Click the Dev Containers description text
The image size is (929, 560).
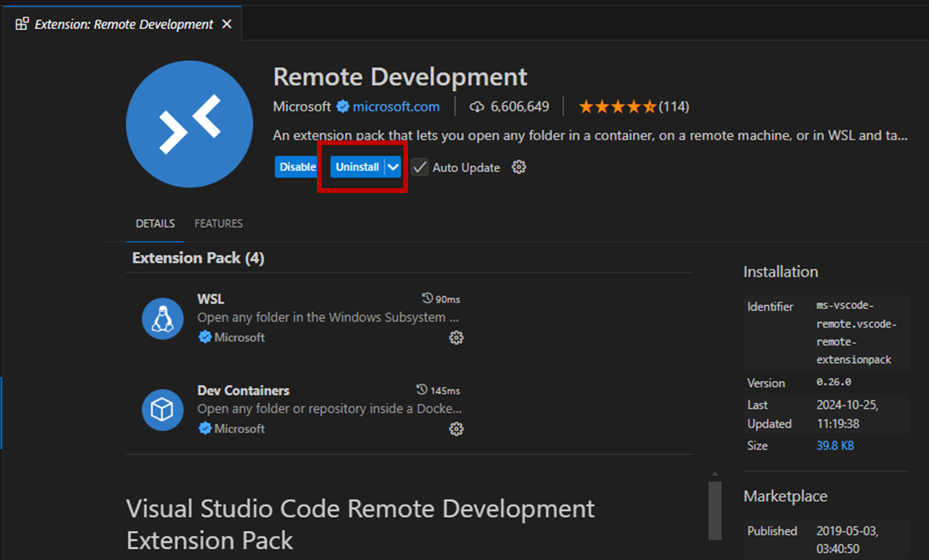[330, 409]
